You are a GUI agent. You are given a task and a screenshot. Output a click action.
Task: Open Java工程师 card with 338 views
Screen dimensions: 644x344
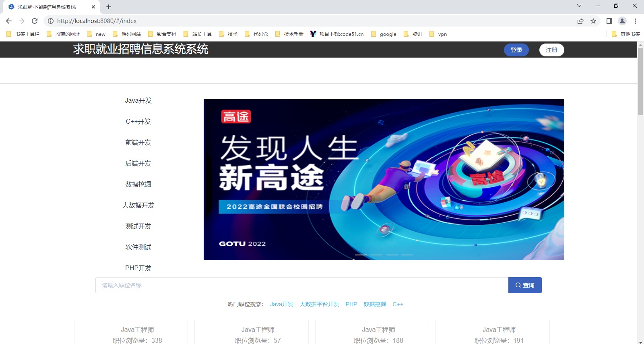131,332
